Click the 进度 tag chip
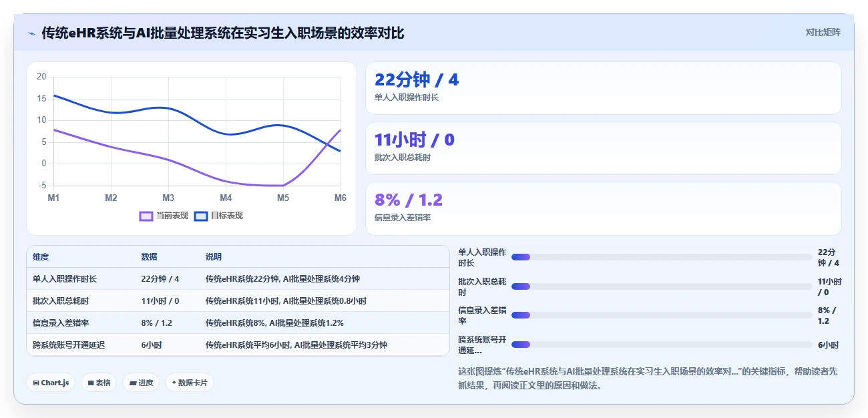The height and width of the screenshot is (418, 868). tap(141, 383)
